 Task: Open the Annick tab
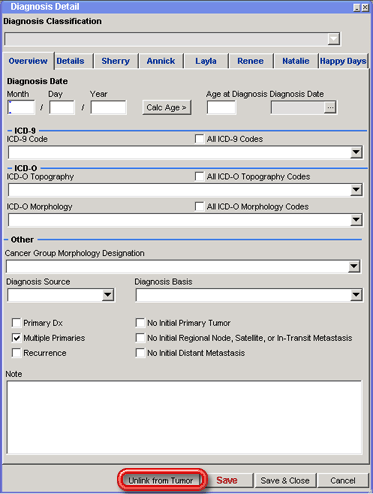click(x=161, y=61)
